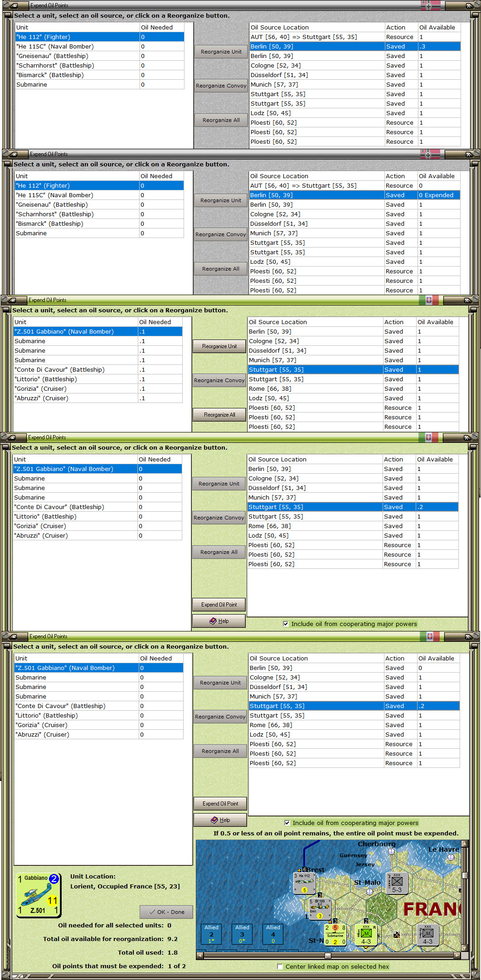This screenshot has width=481, height=980.
Task: Click the map's horizontal scrollbar thumb
Action: [328, 956]
